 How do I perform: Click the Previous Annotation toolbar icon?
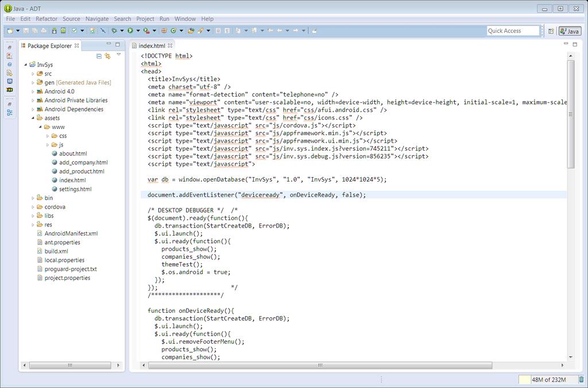pos(254,31)
